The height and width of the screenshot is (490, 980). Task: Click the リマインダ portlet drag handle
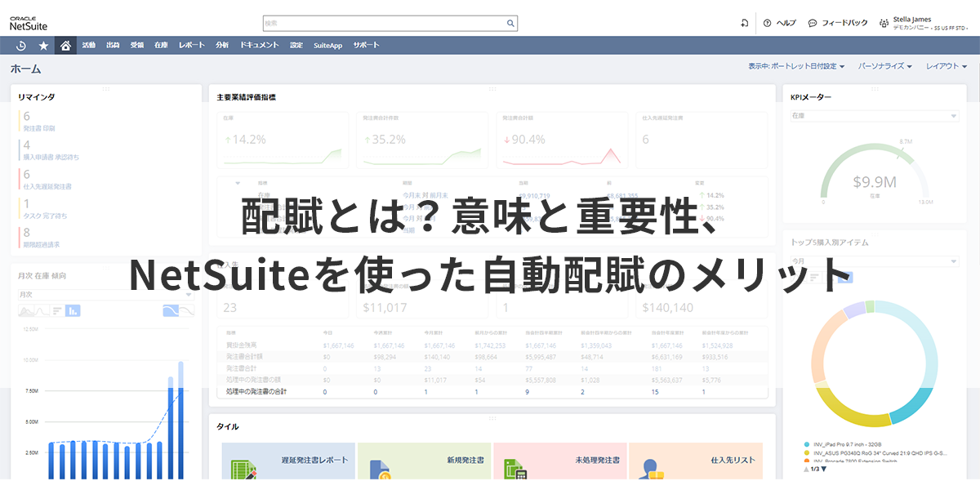[x=106, y=87]
